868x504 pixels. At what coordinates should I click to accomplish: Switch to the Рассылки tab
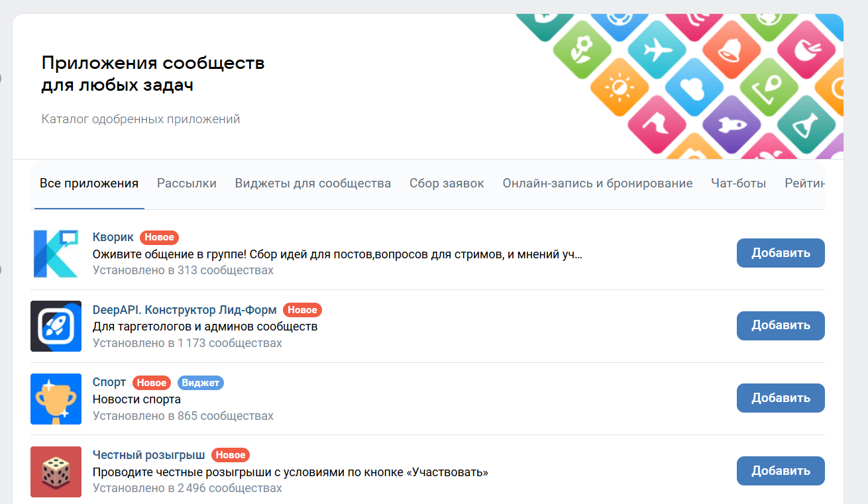(187, 183)
